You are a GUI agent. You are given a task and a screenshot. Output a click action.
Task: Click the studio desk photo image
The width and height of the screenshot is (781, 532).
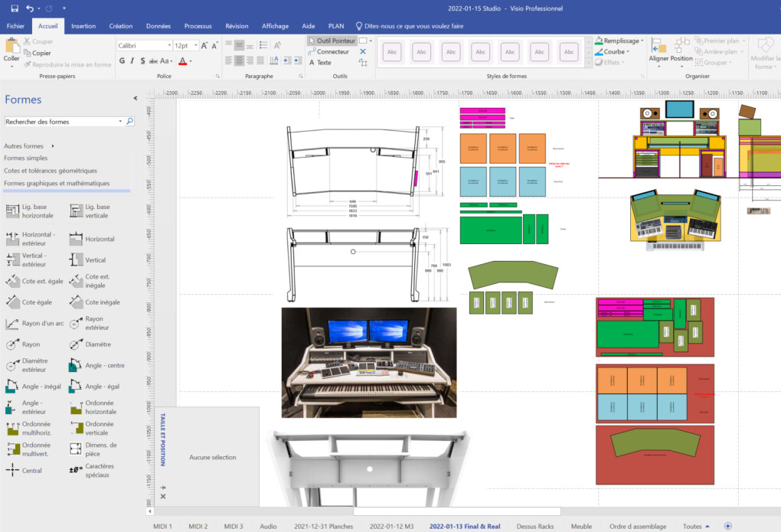(368, 362)
